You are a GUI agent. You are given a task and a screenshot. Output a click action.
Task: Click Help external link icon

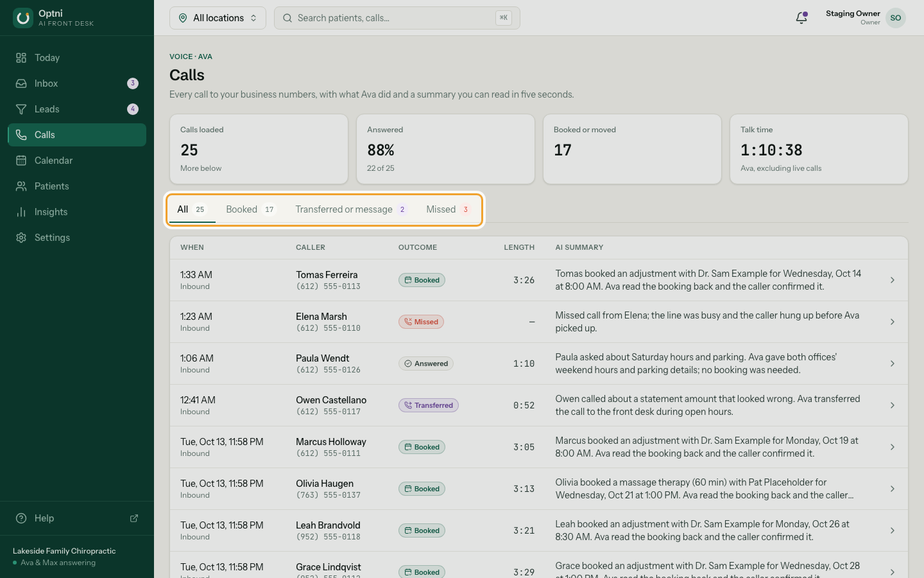134,518
